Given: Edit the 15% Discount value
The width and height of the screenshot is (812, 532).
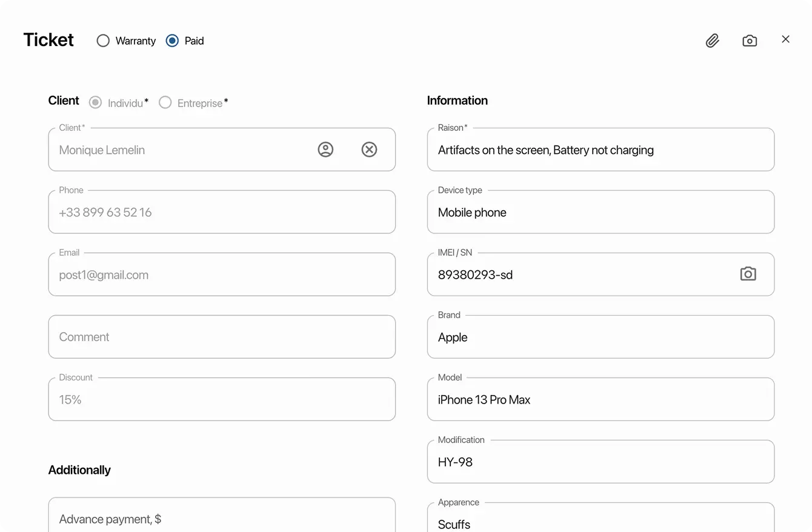Looking at the screenshot, I should pos(222,399).
